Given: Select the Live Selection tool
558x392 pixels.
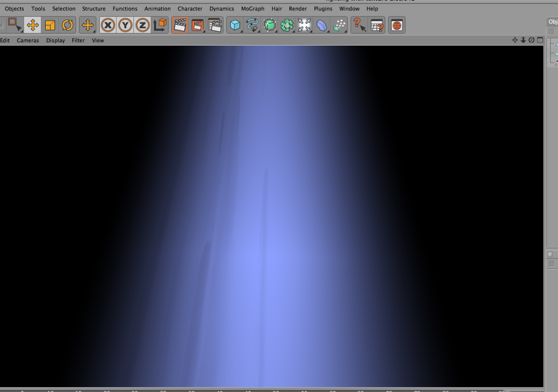Looking at the screenshot, I should [14, 25].
